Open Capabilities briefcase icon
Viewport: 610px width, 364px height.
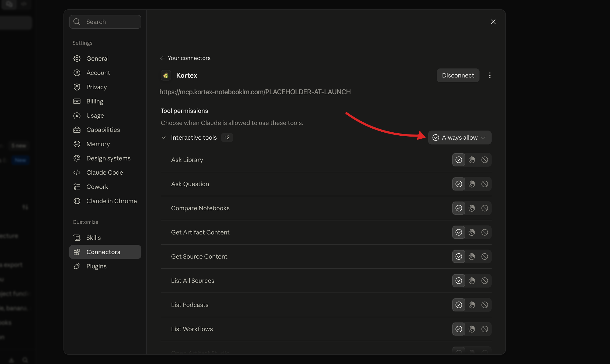click(x=77, y=130)
